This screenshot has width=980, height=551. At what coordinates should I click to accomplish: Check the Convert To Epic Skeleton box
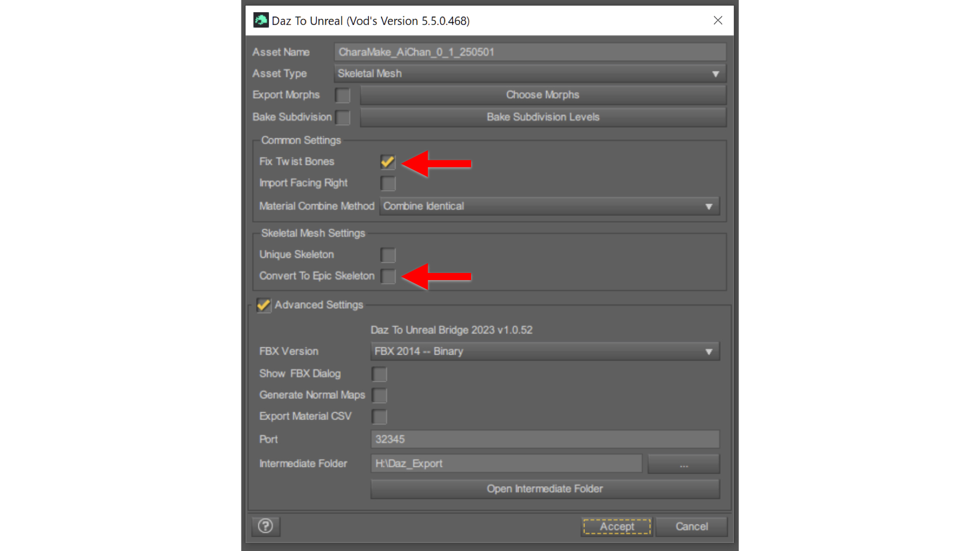tap(388, 277)
